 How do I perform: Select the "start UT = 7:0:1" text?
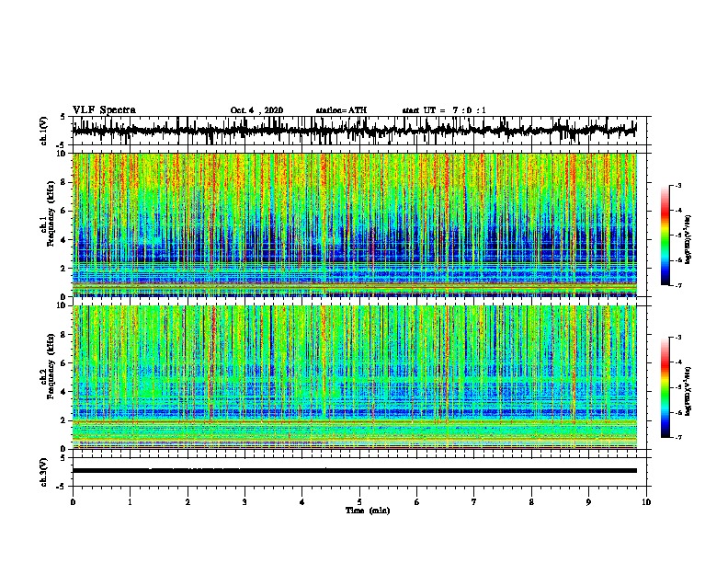444,110
